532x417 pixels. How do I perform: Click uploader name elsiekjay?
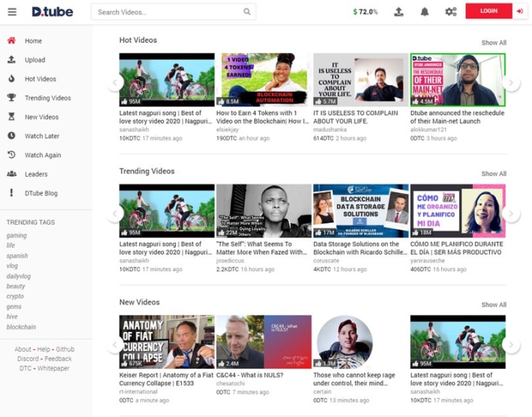[x=228, y=129]
